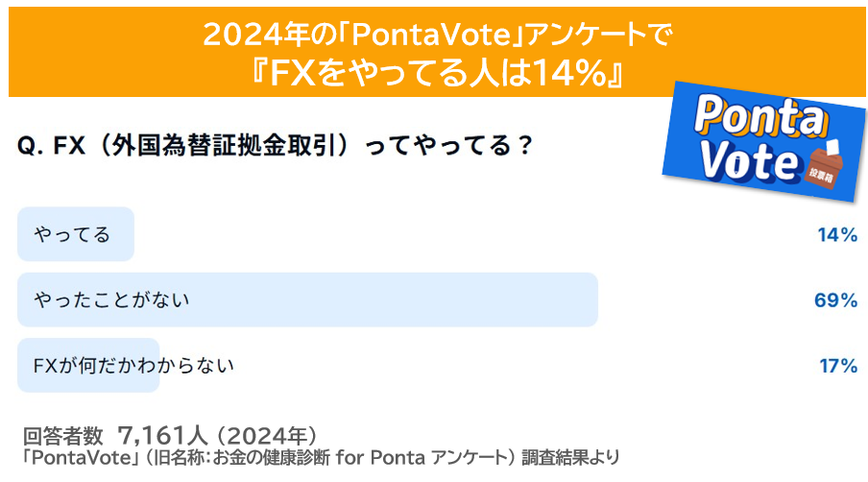Click the 69% result value
The image size is (868, 482).
click(836, 300)
